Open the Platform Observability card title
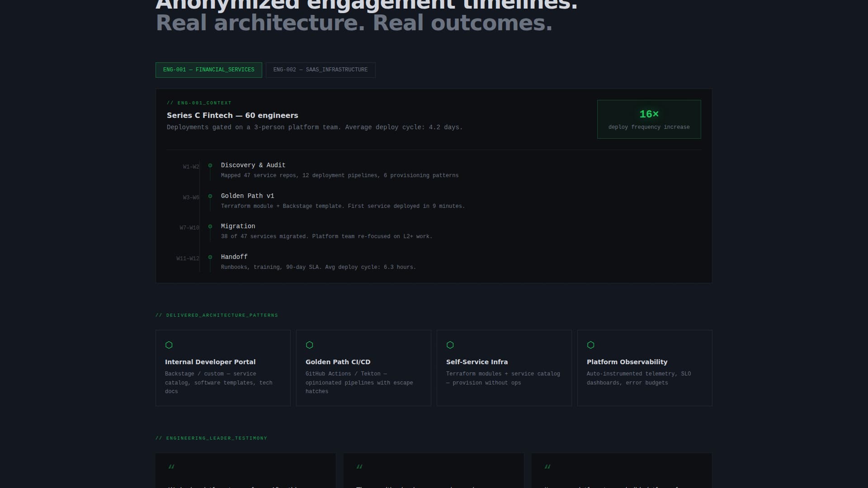Image resolution: width=868 pixels, height=488 pixels. 627,362
